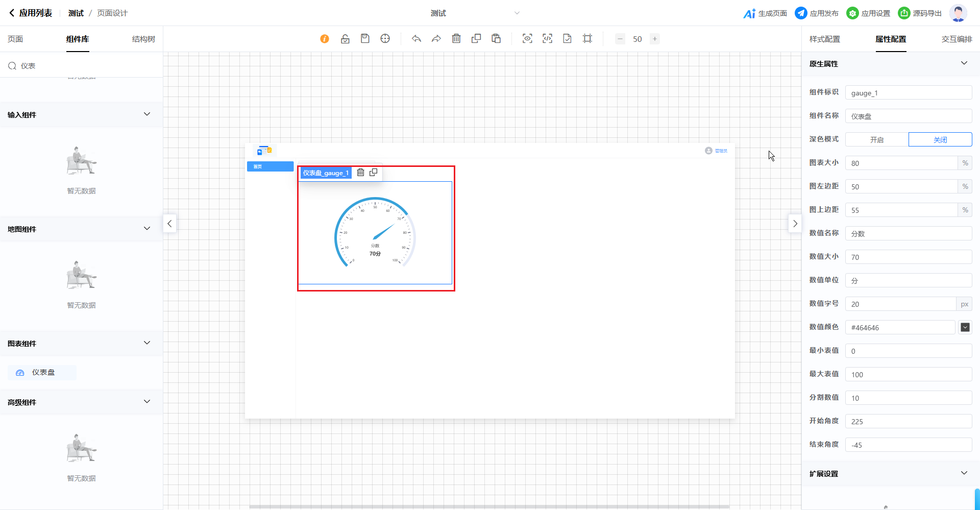Expand the 扩展设置 section
The image size is (980, 510).
pyautogui.click(x=964, y=473)
